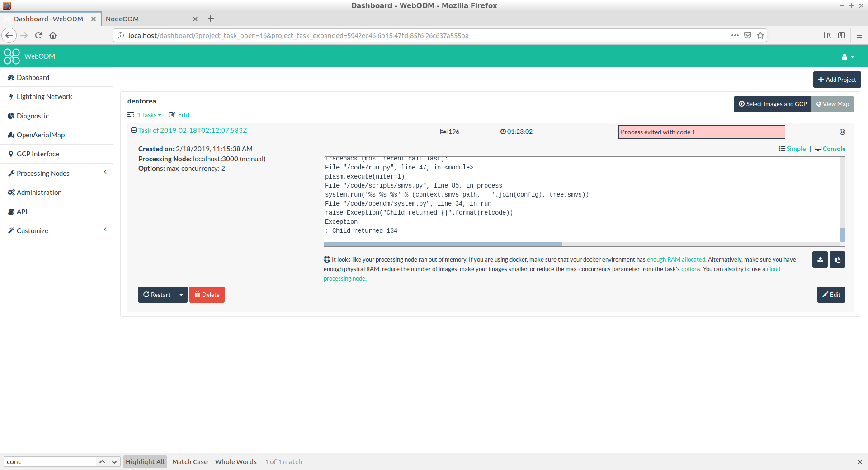Enable Whole Words matching

coord(236,461)
